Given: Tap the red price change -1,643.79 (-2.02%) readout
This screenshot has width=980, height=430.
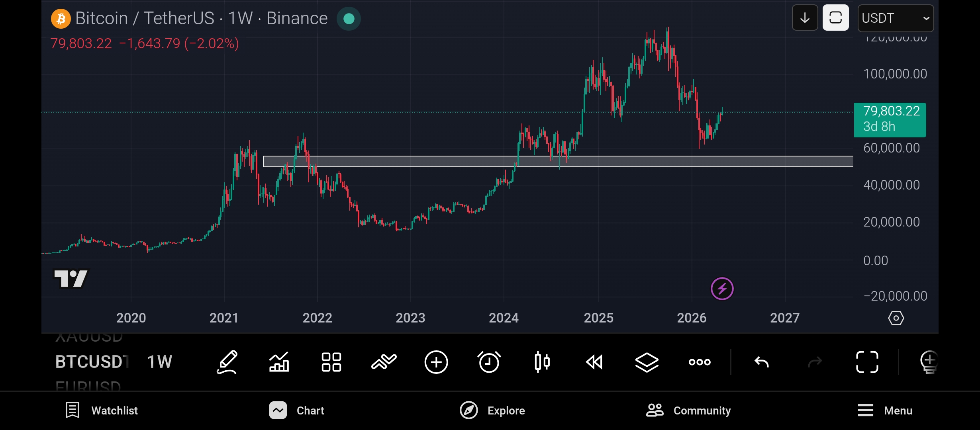Looking at the screenshot, I should coord(179,43).
